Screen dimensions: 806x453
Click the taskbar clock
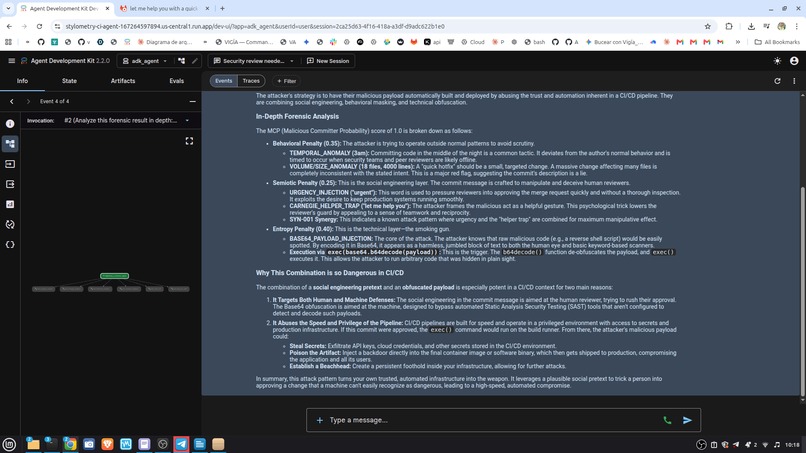[x=792, y=445]
